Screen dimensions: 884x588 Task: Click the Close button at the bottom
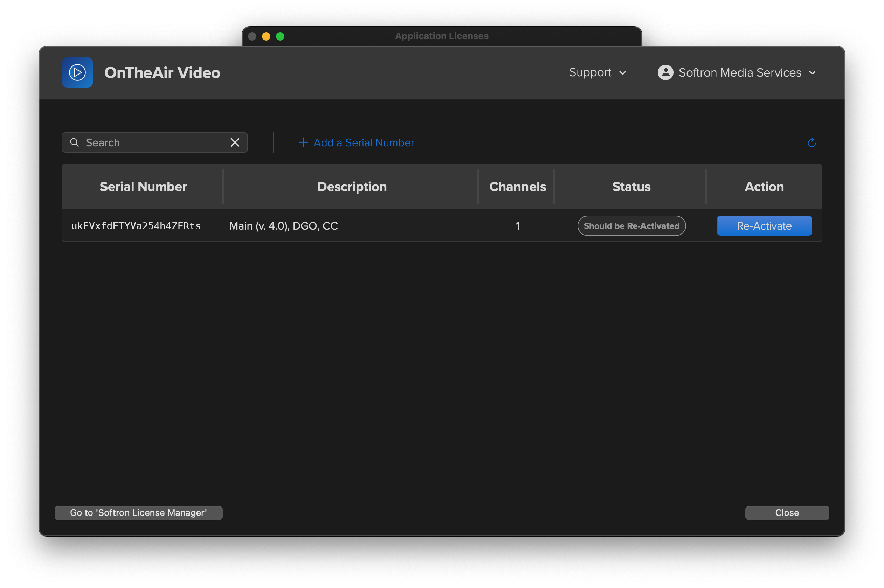coord(787,513)
